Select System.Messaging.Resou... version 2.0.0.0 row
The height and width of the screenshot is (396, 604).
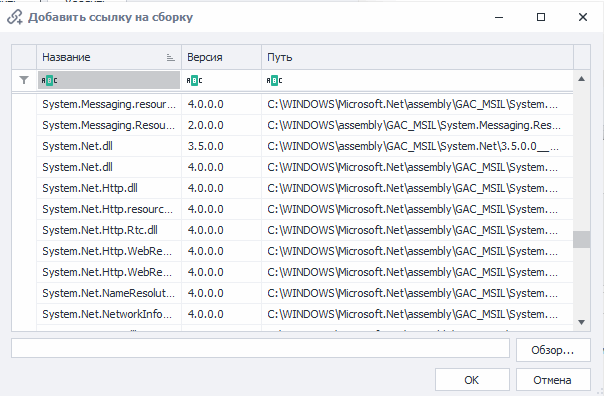304,125
